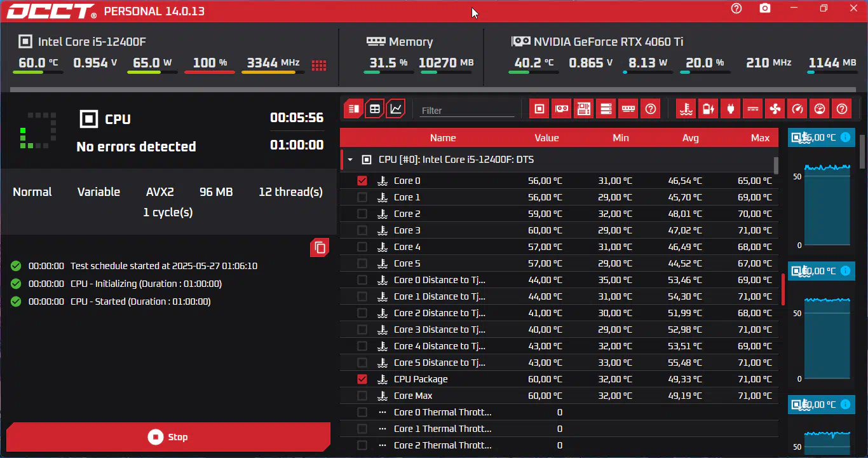Filter sensors by storage drive icon
This screenshot has height=458, width=868.
[x=606, y=109]
